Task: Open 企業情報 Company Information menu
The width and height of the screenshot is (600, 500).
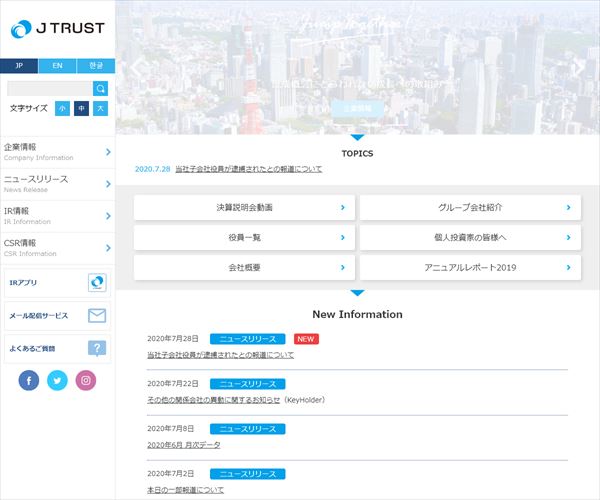Action: pos(57,152)
